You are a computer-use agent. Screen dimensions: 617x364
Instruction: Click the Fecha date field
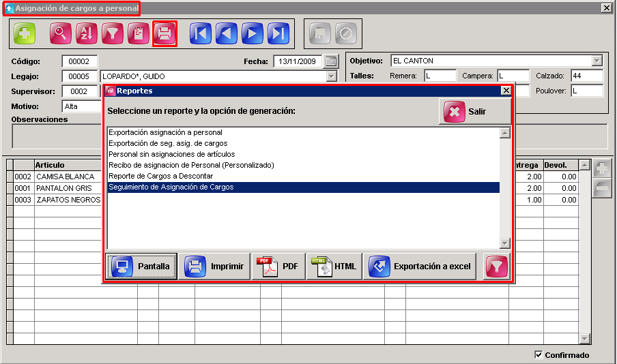pyautogui.click(x=298, y=61)
